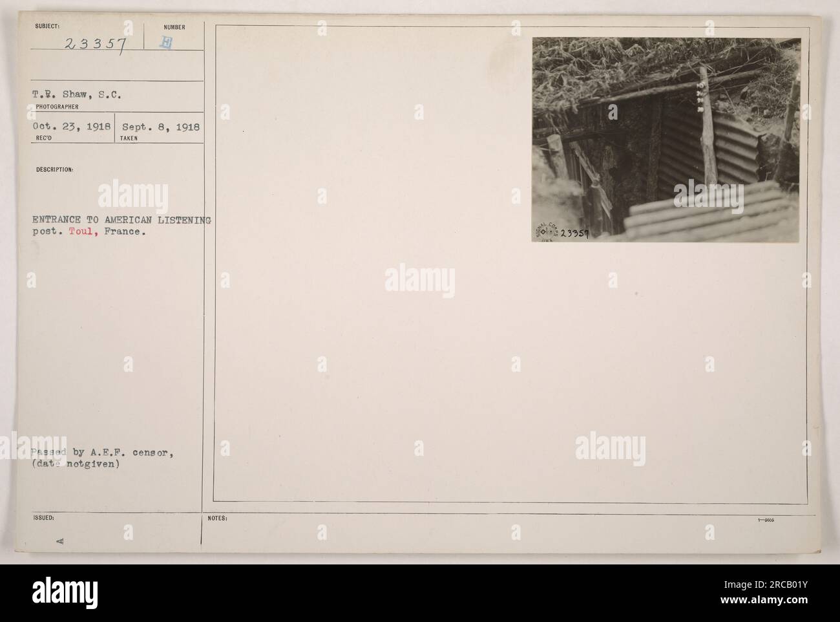Click the alamy watermark at center
The image size is (840, 622).
[420, 281]
